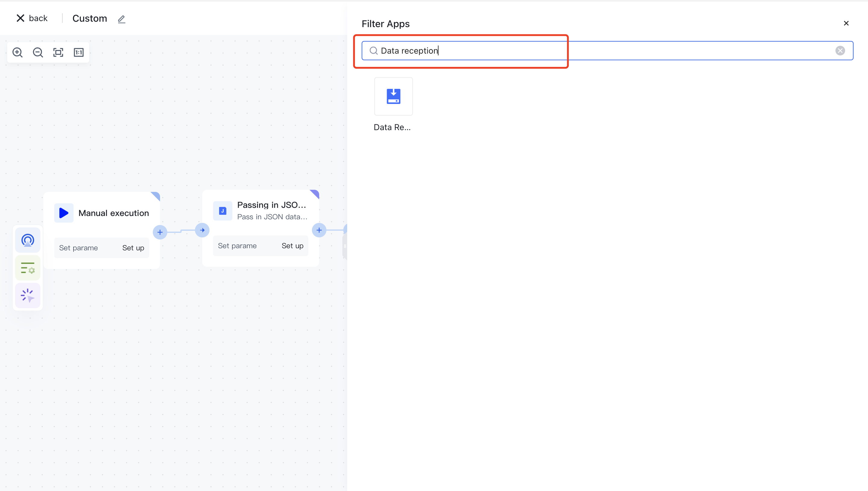Open the blue trigger icon in sidebar

pyautogui.click(x=28, y=240)
